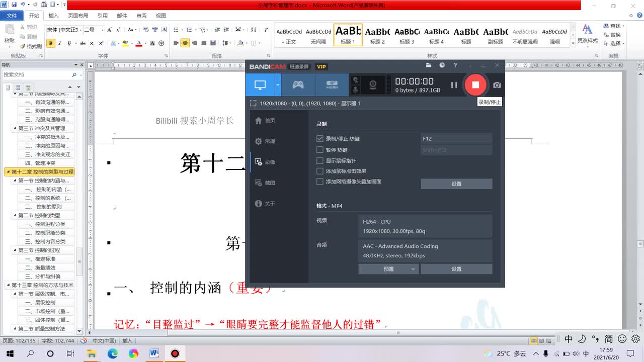The width and height of the screenshot is (644, 362).
Task: Apply left alignment in Word
Action: (x=176, y=43)
